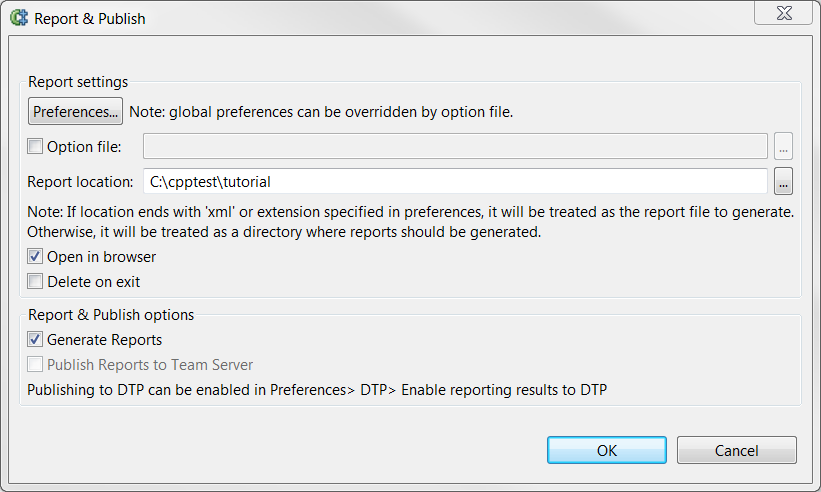This screenshot has width=821, height=492.
Task: Click the Report location label
Action: point(80,182)
